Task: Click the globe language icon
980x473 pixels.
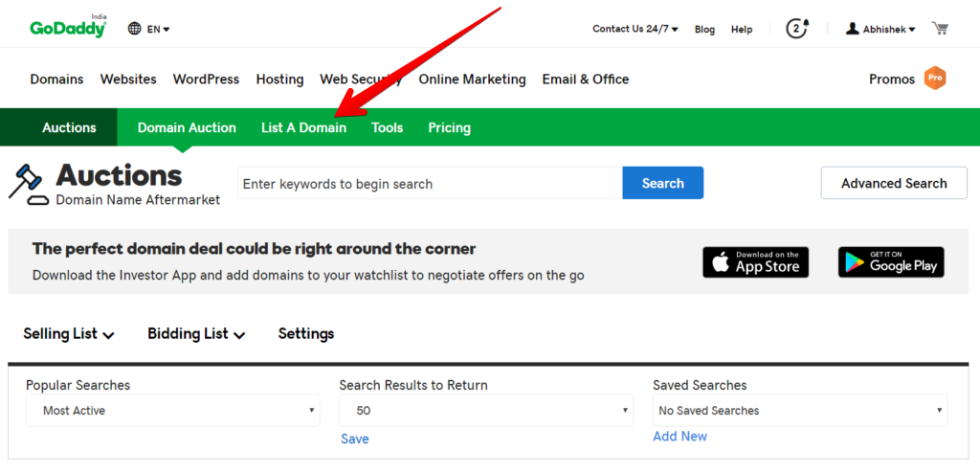Action: [x=134, y=29]
